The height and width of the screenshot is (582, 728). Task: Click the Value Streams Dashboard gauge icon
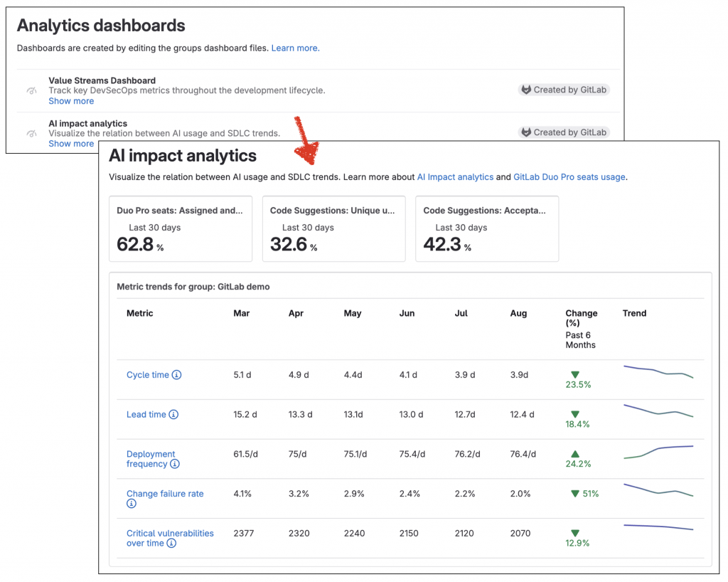point(31,90)
